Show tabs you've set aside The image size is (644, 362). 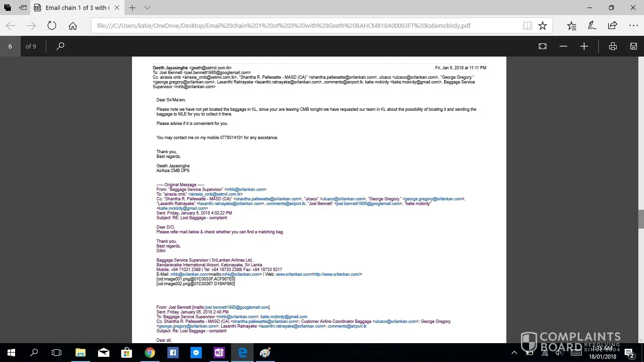[8, 8]
